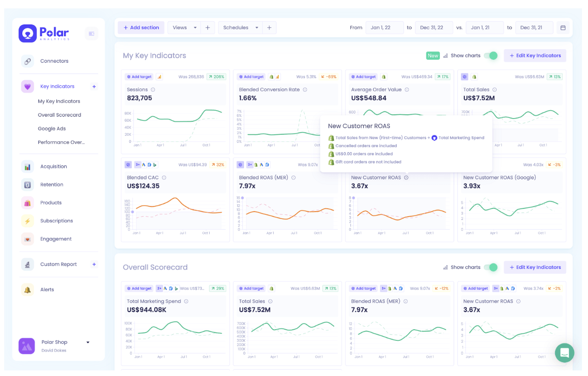Expand the Polar Shop account switcher
Image resolution: width=588 pixels, height=376 pixels.
[88, 343]
